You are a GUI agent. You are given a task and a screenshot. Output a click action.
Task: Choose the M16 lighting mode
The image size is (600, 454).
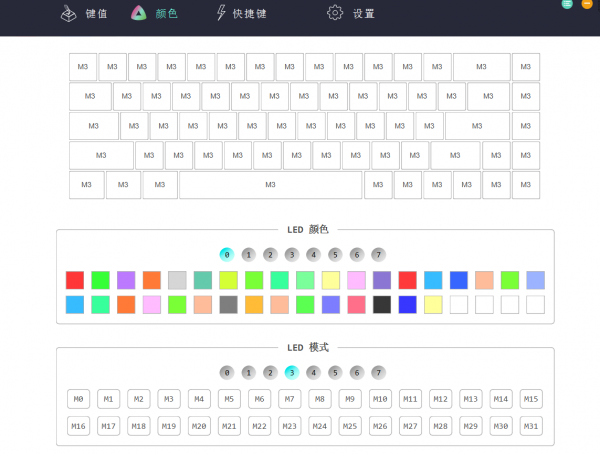click(x=79, y=426)
